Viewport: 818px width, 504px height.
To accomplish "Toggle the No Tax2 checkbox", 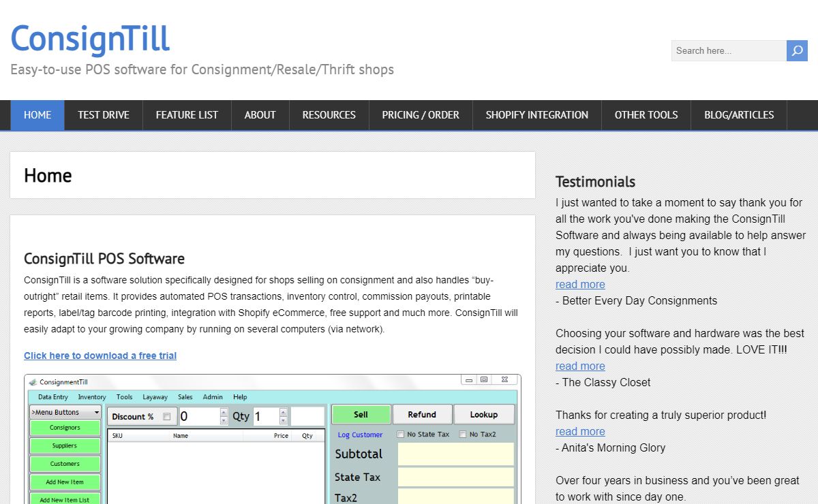I will tap(463, 435).
